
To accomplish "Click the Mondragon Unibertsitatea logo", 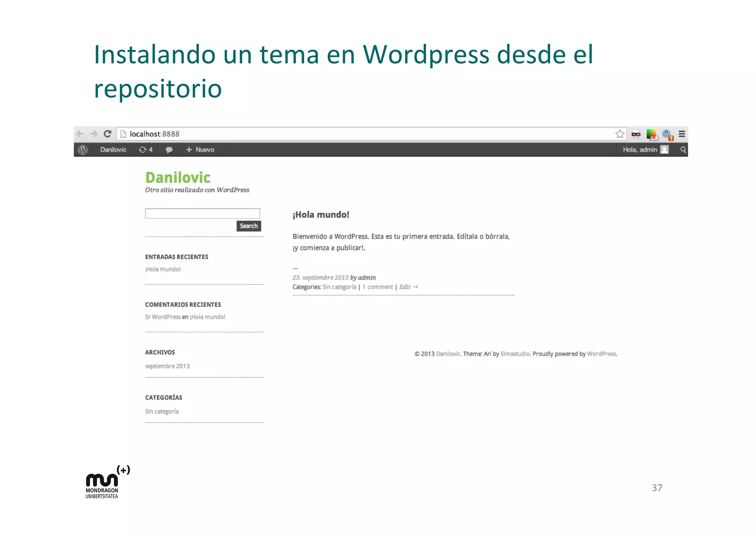I will pyautogui.click(x=107, y=482).
